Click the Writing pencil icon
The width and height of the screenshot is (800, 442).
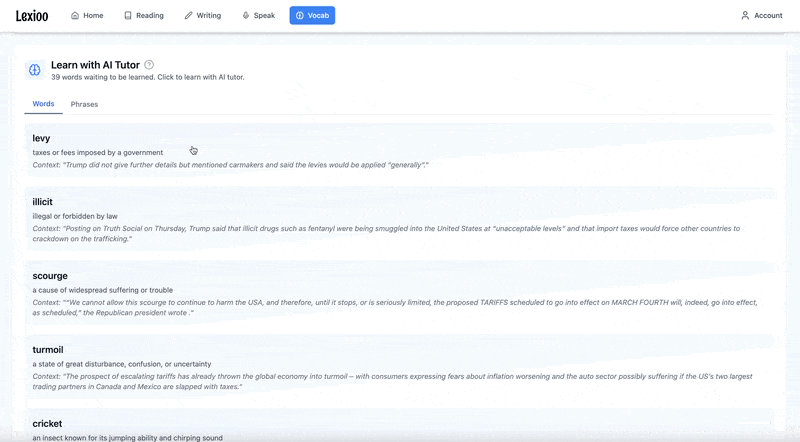point(188,15)
